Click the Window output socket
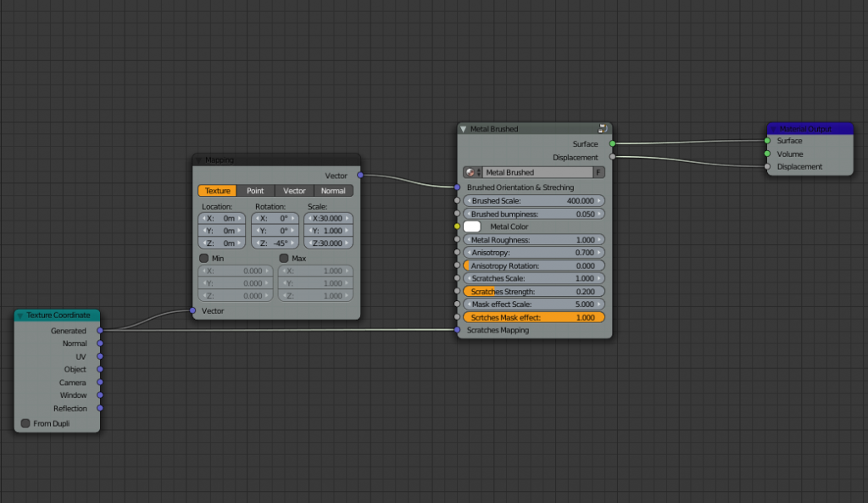 [x=100, y=395]
